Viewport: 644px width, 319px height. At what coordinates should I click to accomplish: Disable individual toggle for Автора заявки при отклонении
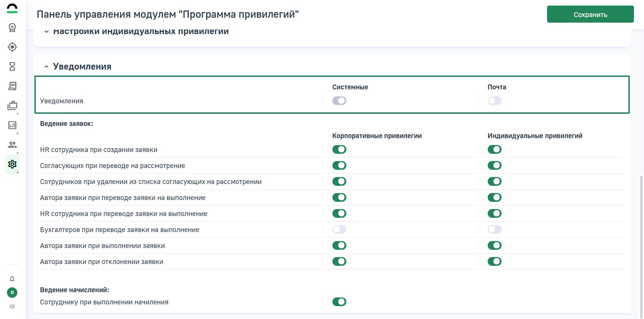tap(494, 262)
